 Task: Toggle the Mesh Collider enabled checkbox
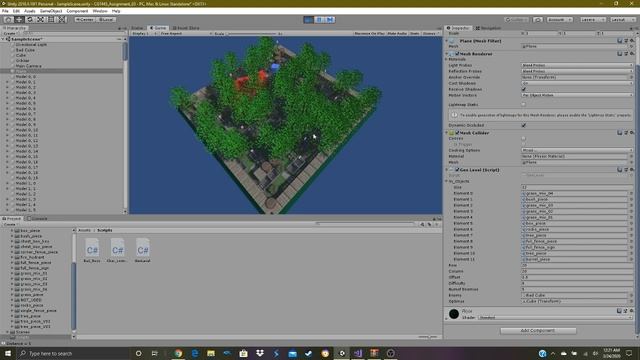(x=457, y=133)
